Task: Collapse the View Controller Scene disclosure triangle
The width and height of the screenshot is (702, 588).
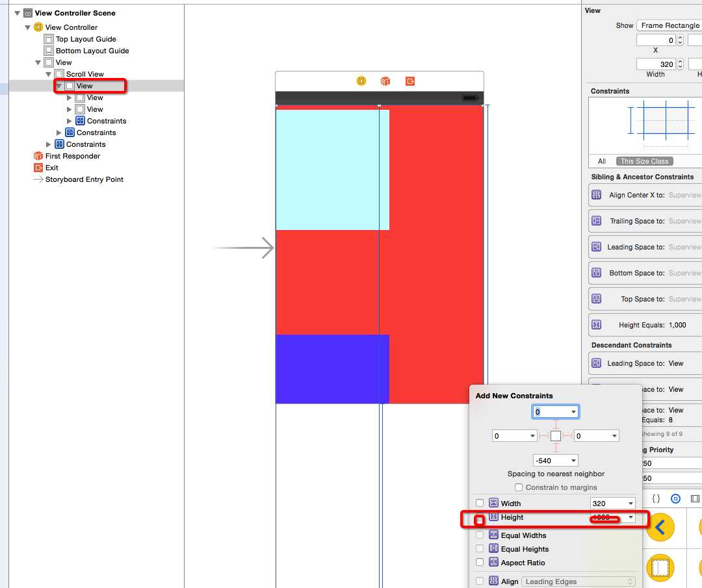Action: tap(17, 13)
